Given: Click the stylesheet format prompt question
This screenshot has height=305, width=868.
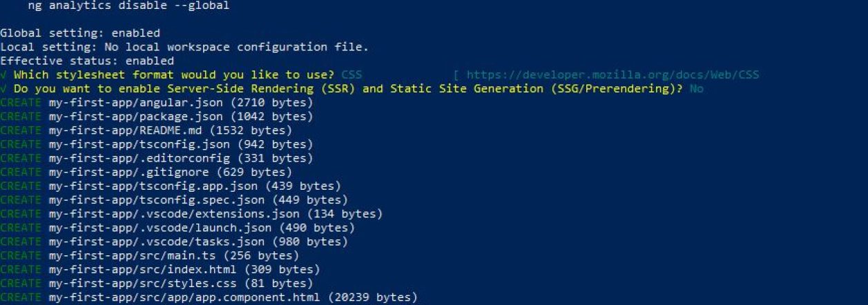Looking at the screenshot, I should pyautogui.click(x=174, y=75).
